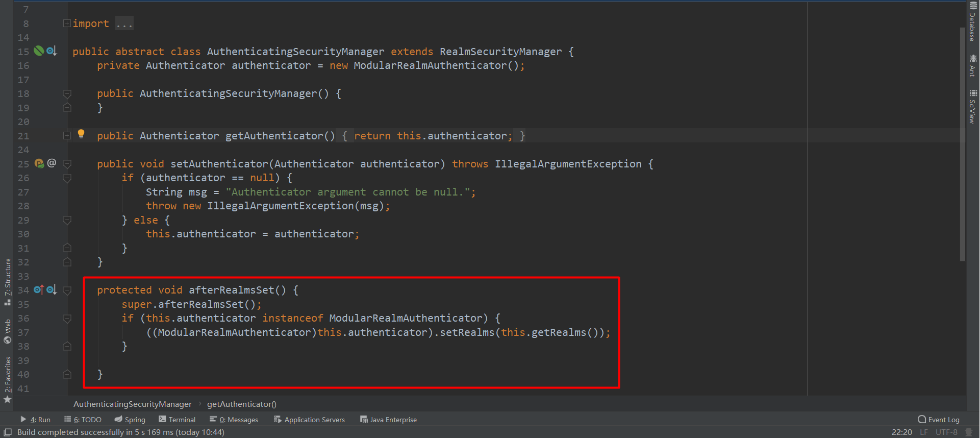Open the Terminal tool window tab

click(x=177, y=420)
